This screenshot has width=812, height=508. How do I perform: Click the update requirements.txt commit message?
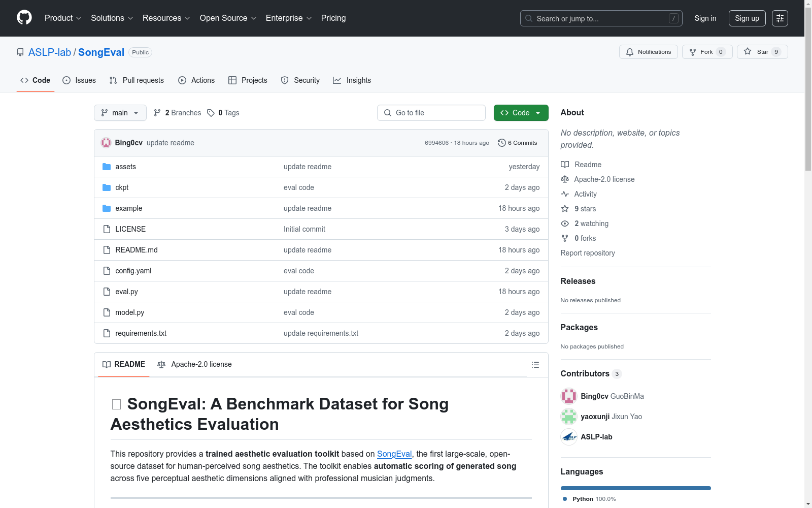click(321, 333)
